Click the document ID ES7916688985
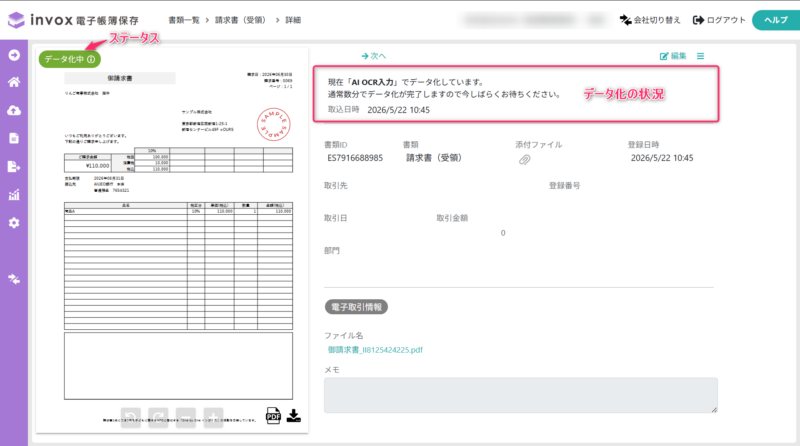The width and height of the screenshot is (800, 446). tap(355, 158)
